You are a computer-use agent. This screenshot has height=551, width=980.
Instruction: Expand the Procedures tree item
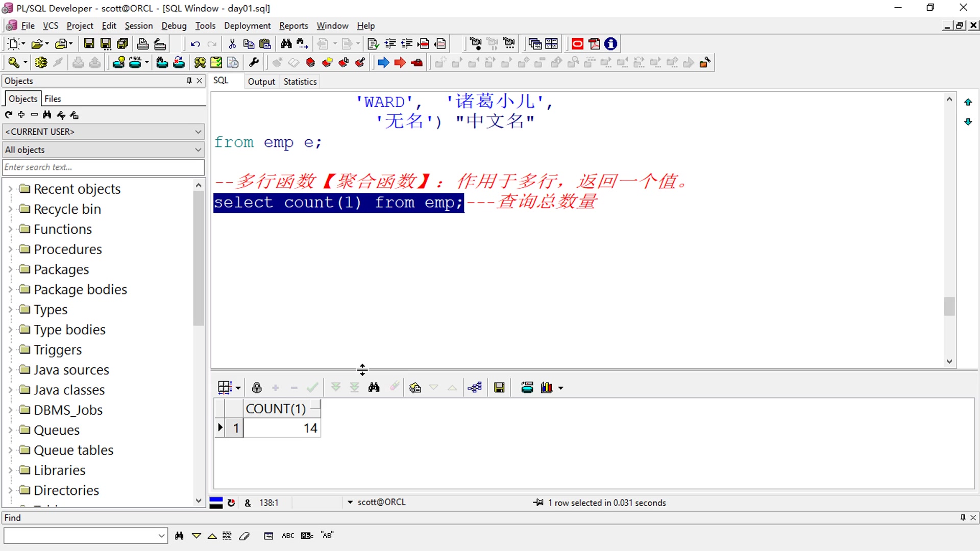point(9,249)
